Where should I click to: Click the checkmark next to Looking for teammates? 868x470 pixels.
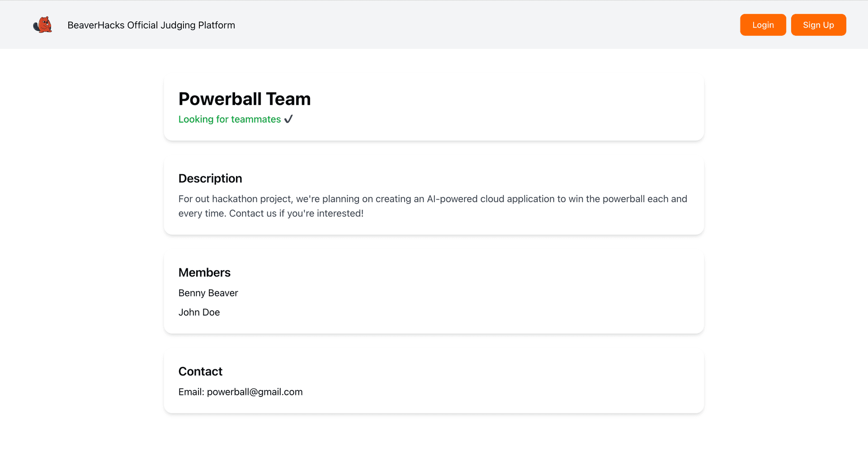point(288,119)
